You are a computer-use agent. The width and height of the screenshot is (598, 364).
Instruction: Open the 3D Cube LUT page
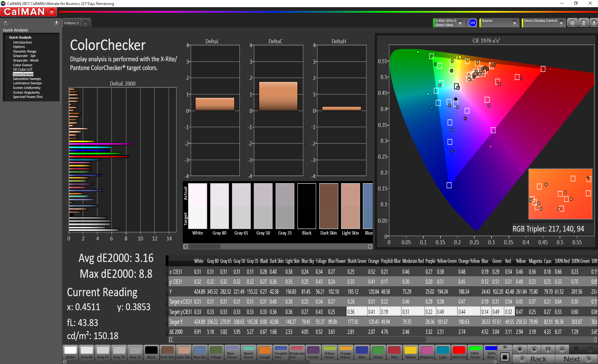(23, 70)
